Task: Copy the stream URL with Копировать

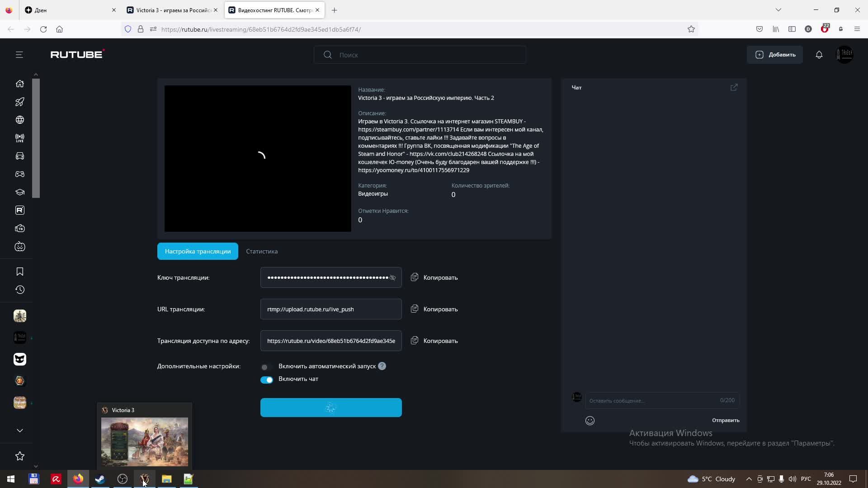Action: click(434, 309)
